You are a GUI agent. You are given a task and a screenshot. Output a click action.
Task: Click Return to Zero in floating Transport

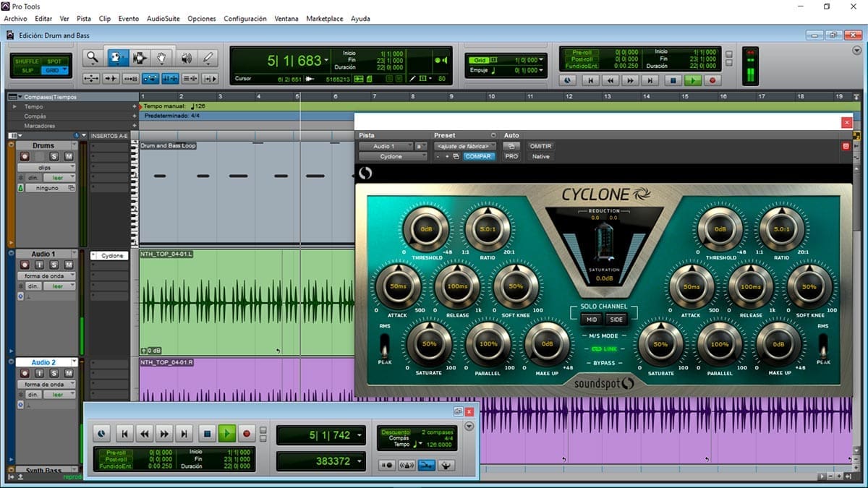click(x=124, y=434)
